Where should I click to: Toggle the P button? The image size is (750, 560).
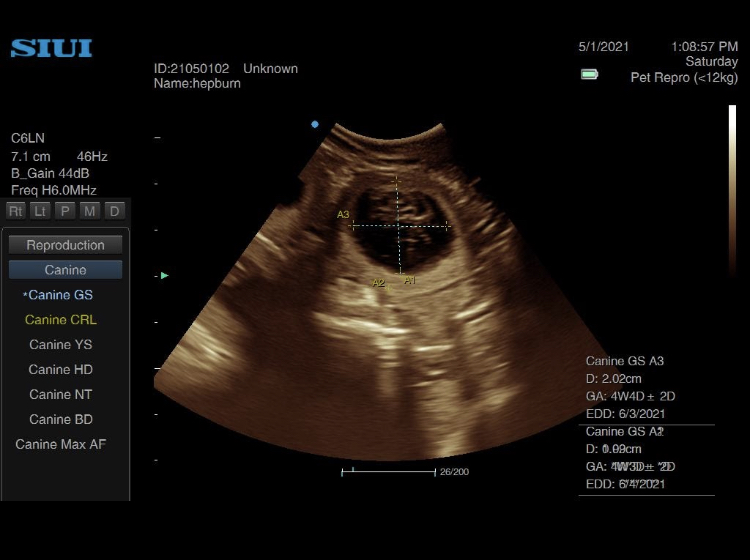(x=65, y=210)
